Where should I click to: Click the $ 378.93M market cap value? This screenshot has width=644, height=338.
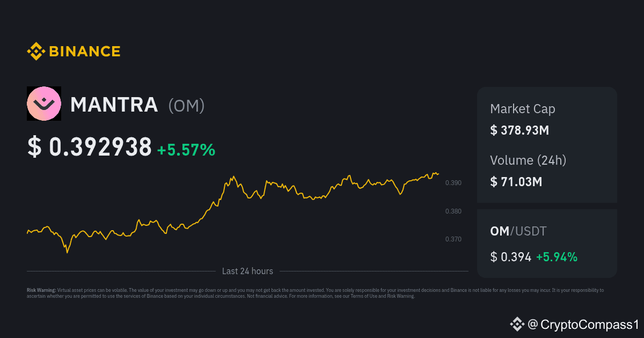pos(519,130)
